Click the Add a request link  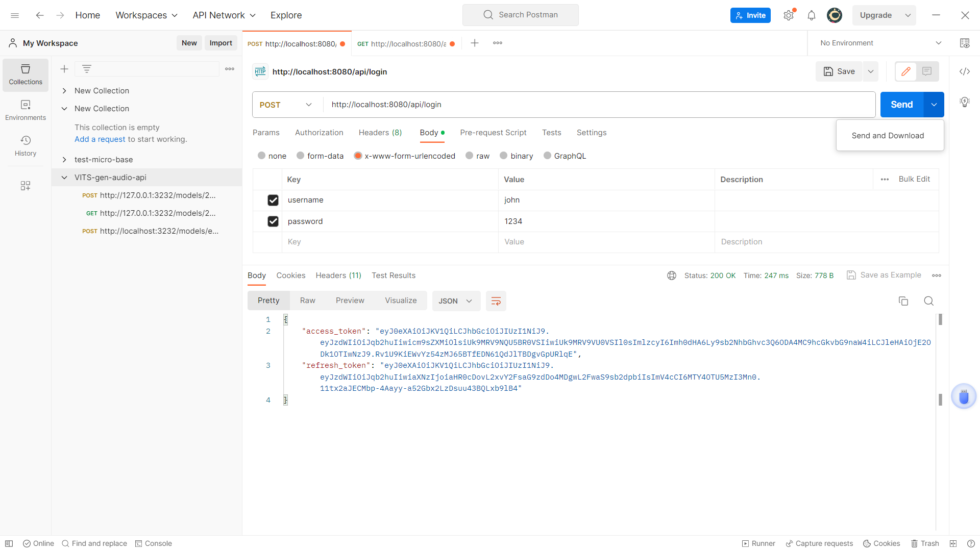click(100, 139)
